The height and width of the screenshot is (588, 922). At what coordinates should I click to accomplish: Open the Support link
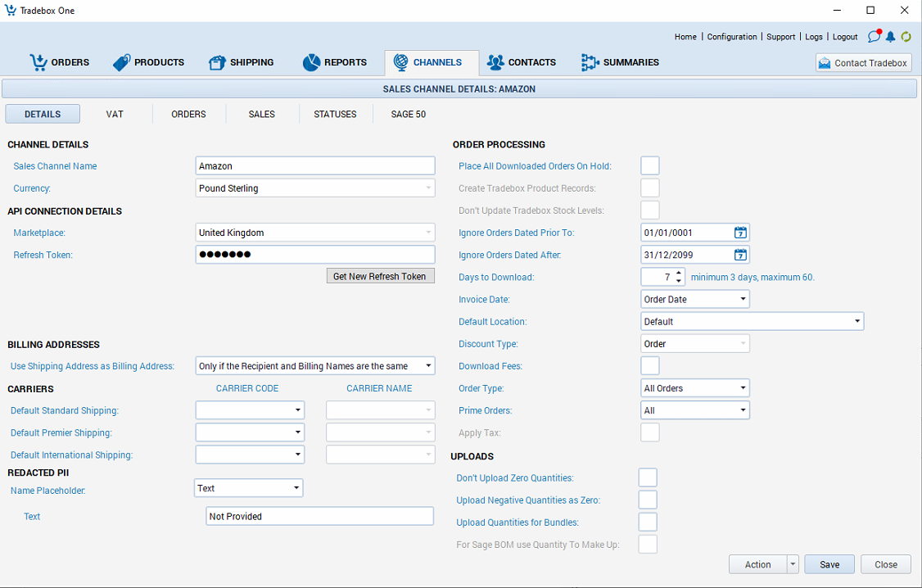pos(781,37)
